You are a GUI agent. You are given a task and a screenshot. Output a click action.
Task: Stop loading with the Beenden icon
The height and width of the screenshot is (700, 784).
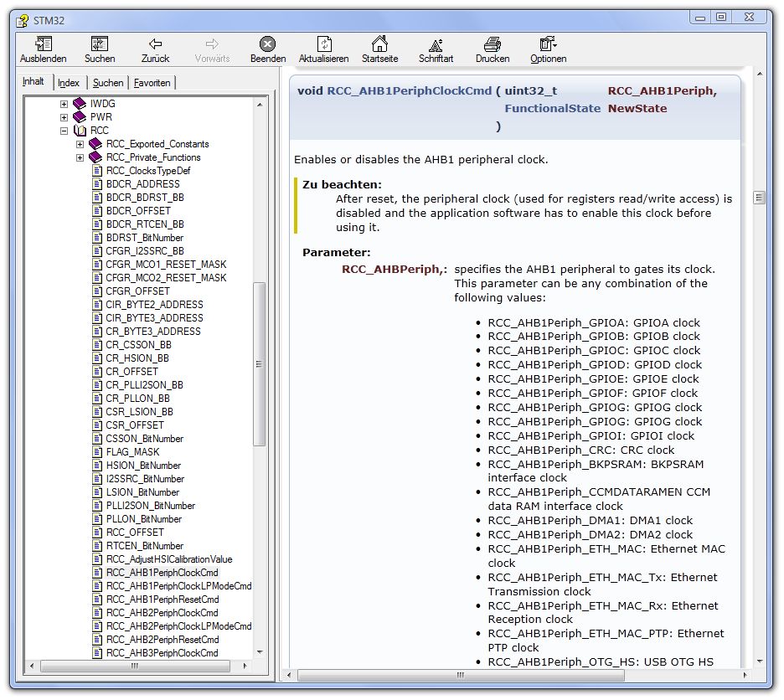pyautogui.click(x=267, y=44)
